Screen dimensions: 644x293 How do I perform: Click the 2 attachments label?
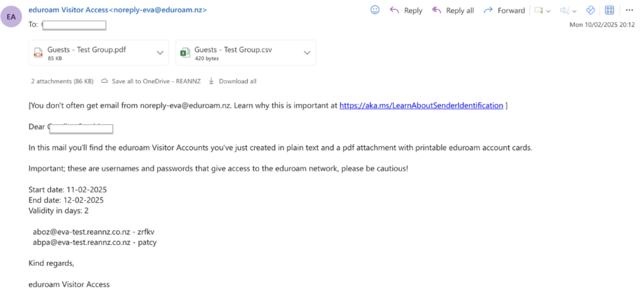62,81
